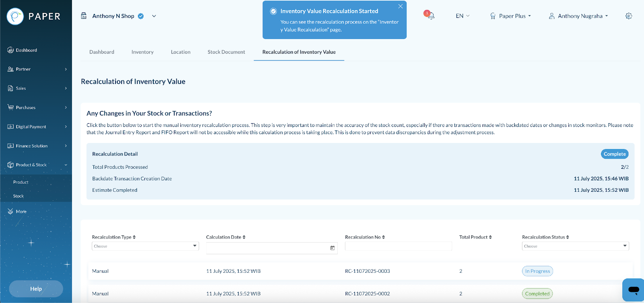Open the notification bell icon
Viewport: 644px width, 303px height.
(431, 16)
